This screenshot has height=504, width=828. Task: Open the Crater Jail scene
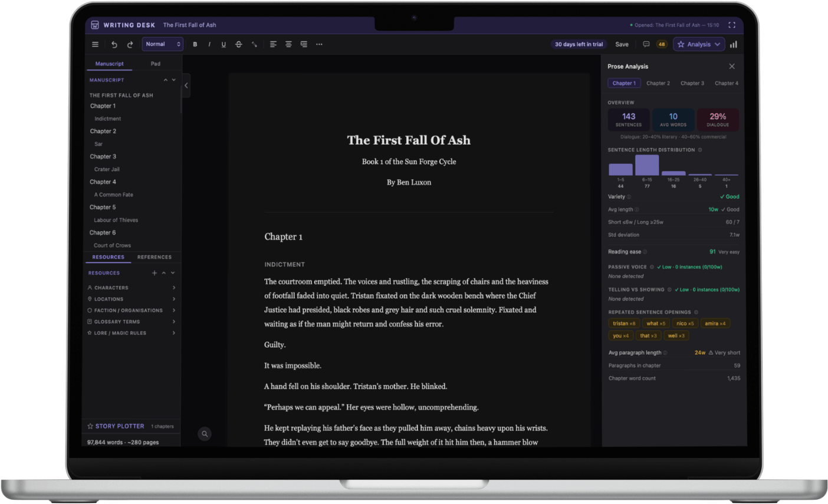(x=107, y=169)
